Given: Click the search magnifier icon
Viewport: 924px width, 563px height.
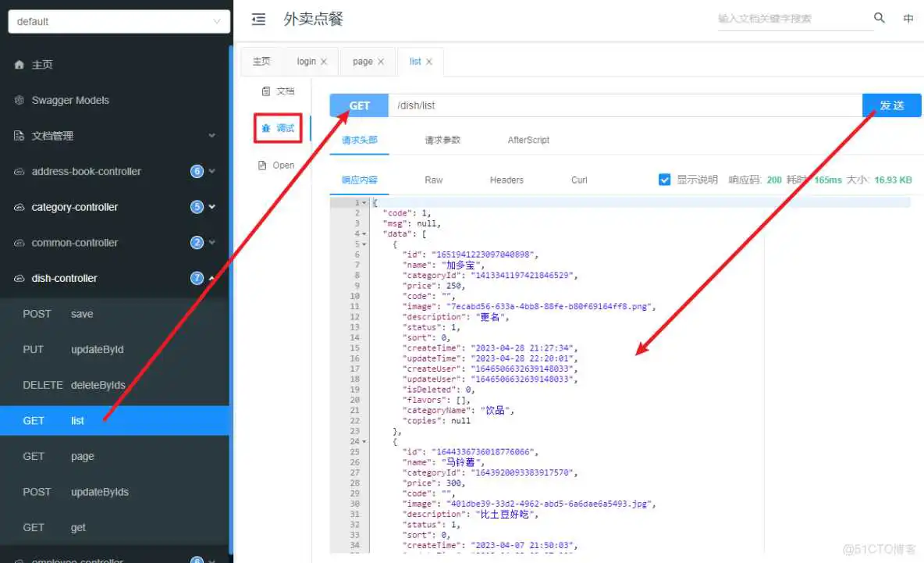Looking at the screenshot, I should pyautogui.click(x=879, y=17).
